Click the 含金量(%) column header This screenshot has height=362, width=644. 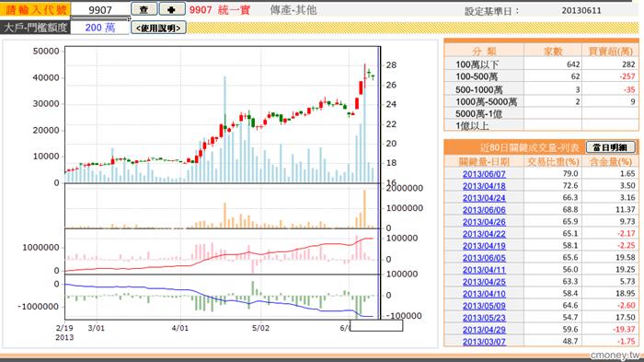(x=610, y=162)
